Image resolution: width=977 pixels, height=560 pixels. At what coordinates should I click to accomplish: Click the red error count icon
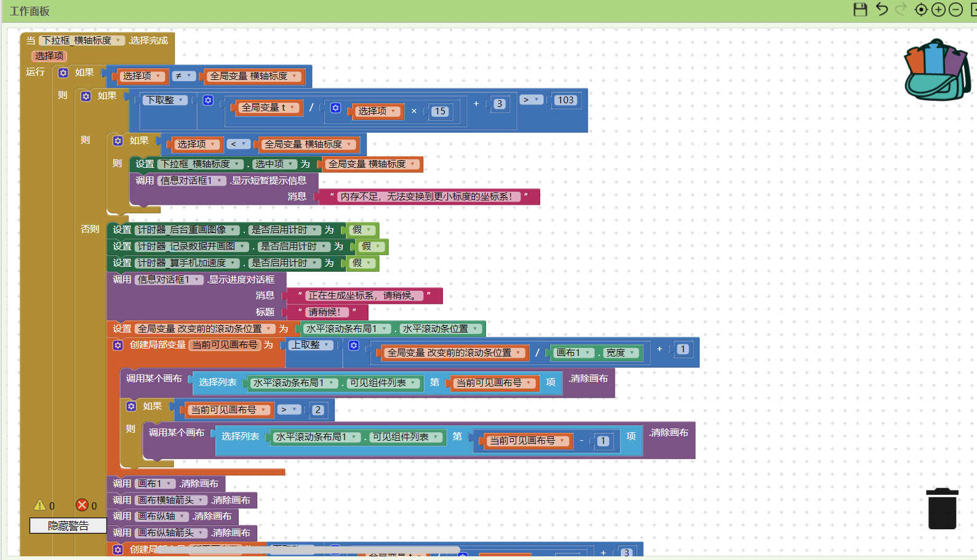point(82,505)
